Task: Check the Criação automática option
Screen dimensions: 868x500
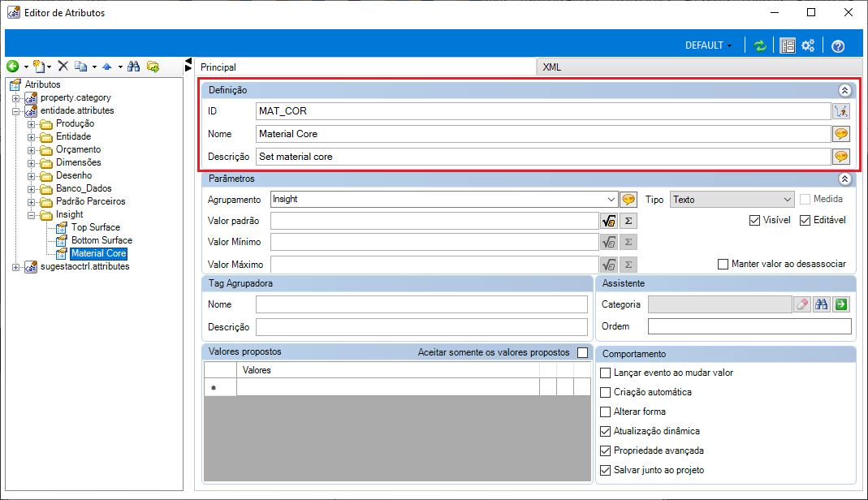Action: [606, 392]
